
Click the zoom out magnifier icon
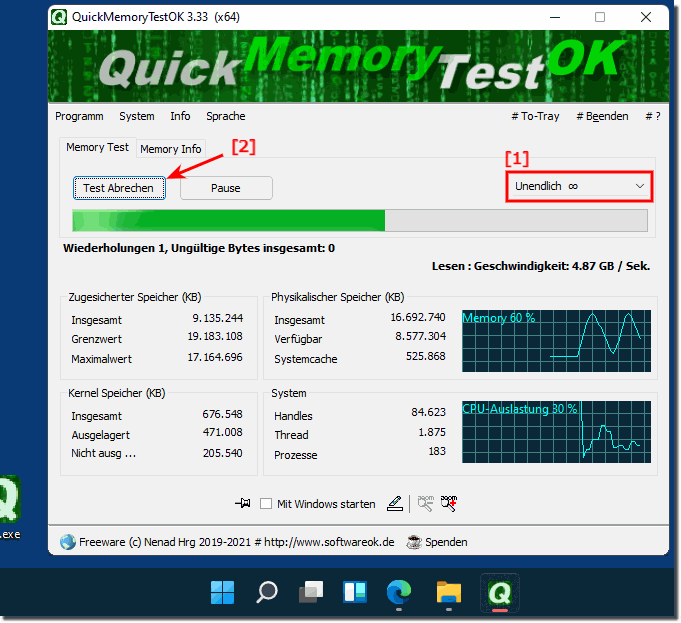coord(425,504)
